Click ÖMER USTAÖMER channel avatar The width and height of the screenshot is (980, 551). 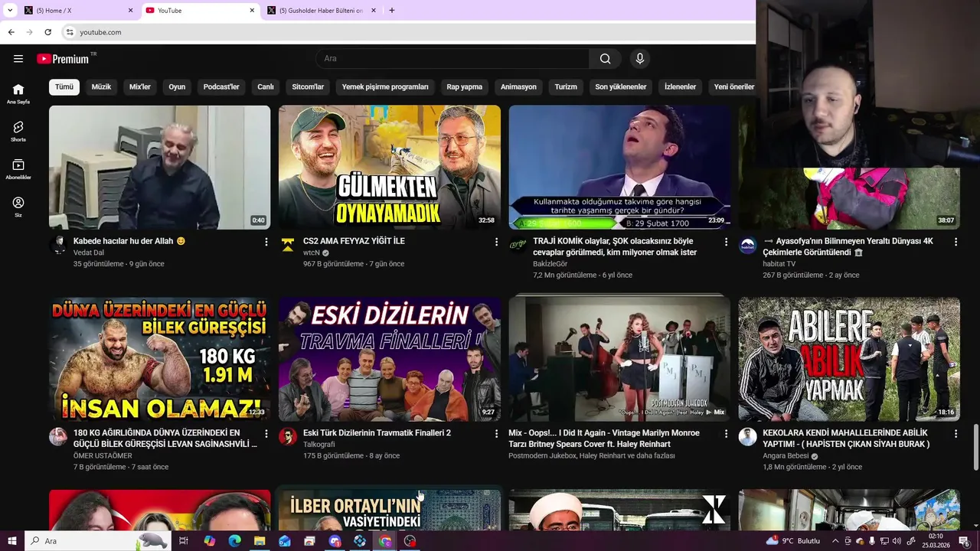pos(58,437)
